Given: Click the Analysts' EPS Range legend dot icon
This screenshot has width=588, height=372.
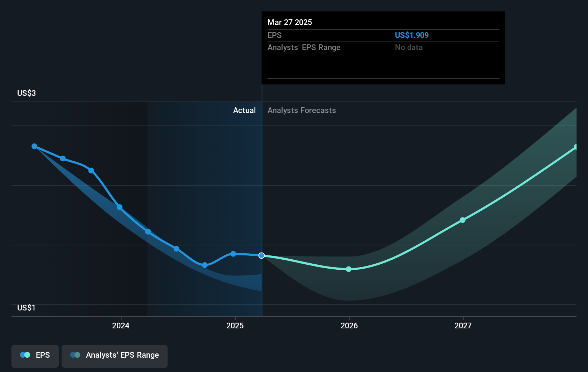Looking at the screenshot, I should pos(75,355).
